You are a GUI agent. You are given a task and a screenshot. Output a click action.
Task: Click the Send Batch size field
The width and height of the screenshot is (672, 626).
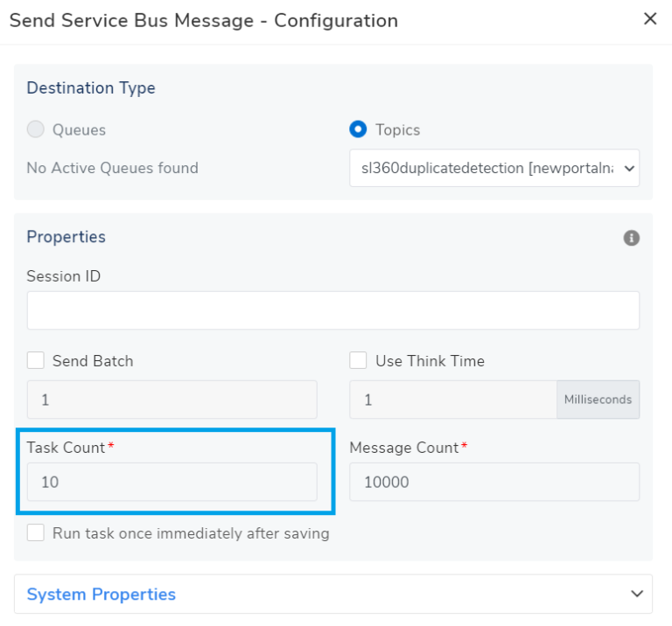(x=172, y=400)
